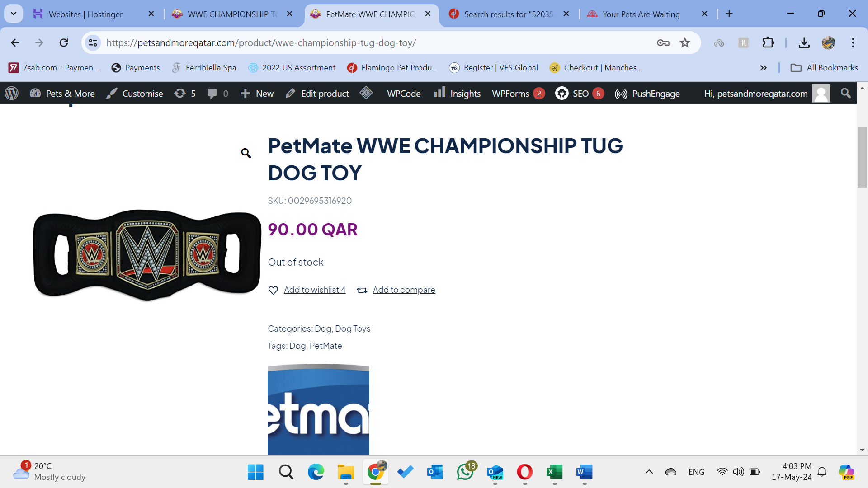Expand the tab search dropdown arrow
The width and height of the screenshot is (868, 488).
(x=14, y=14)
